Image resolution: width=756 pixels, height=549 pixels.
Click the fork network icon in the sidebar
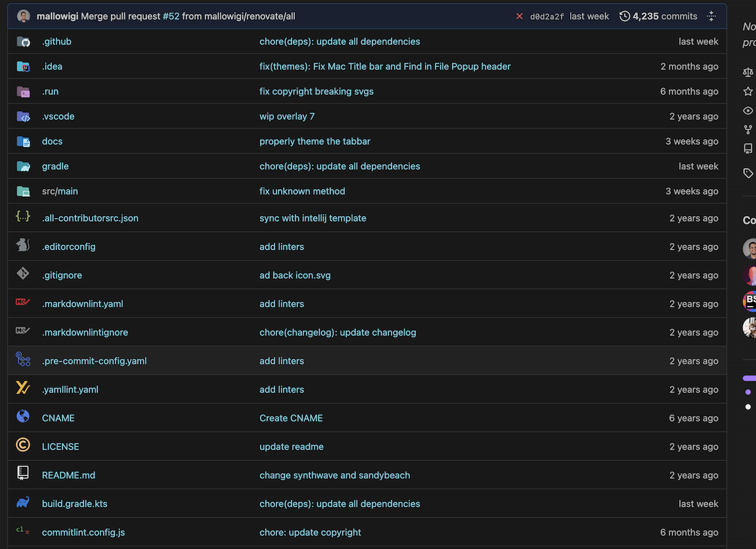point(747,129)
